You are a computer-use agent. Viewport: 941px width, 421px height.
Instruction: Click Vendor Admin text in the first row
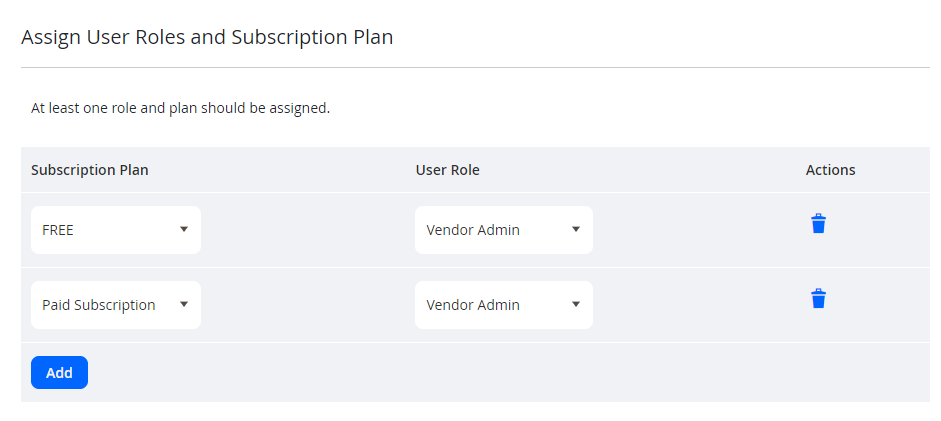(x=473, y=230)
